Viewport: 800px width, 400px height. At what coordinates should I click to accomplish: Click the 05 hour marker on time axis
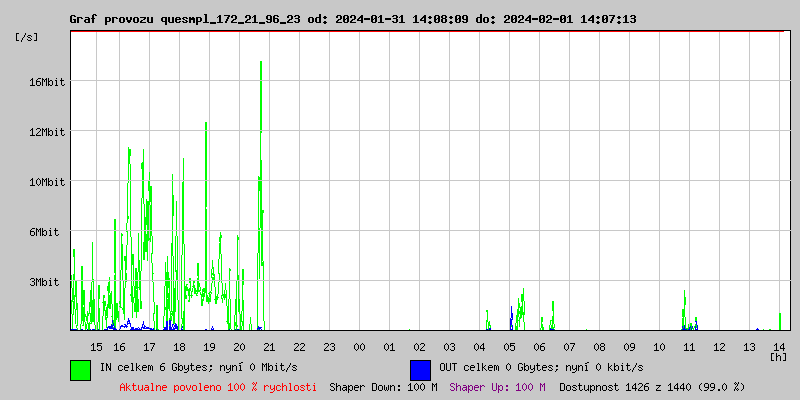[509, 346]
